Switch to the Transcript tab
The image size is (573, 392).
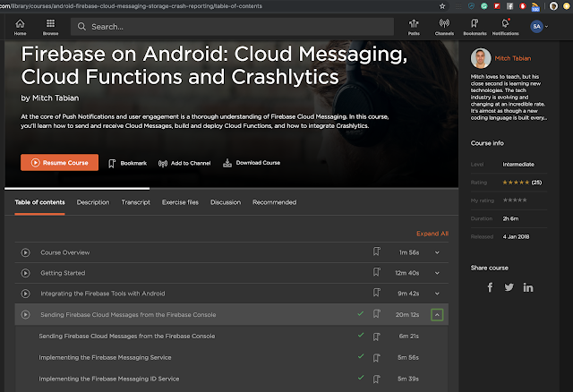(x=135, y=202)
